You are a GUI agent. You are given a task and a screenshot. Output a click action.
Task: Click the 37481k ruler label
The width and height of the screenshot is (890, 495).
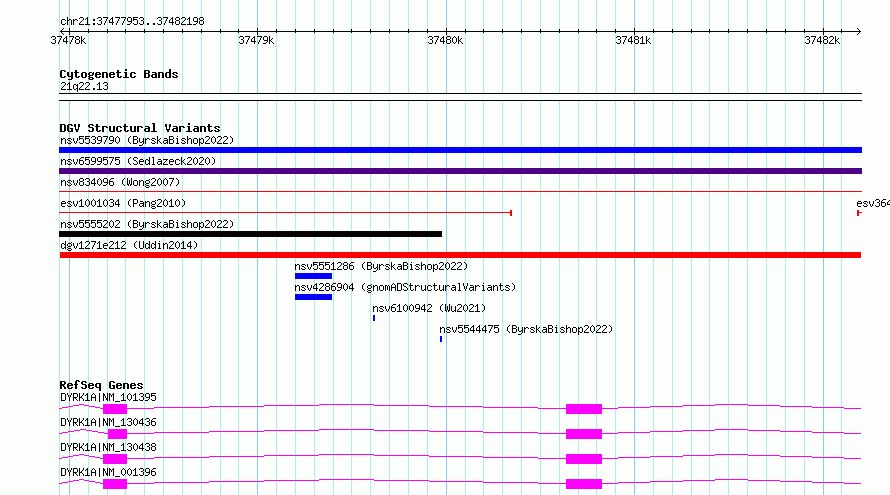tap(633, 40)
